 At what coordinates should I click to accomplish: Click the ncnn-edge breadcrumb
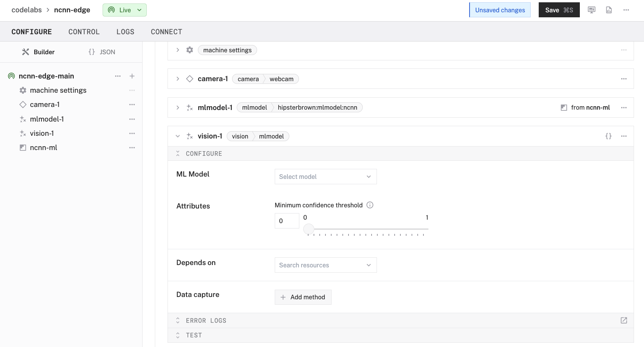[x=72, y=10]
